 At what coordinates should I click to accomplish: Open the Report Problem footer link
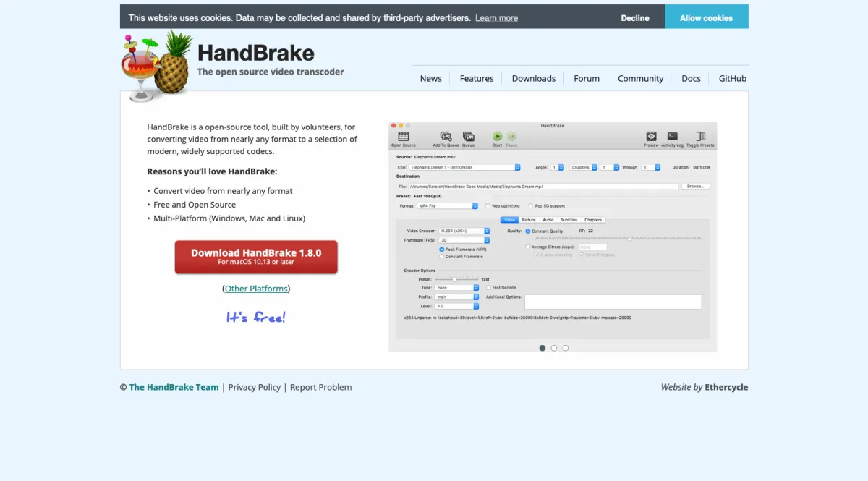(320, 387)
